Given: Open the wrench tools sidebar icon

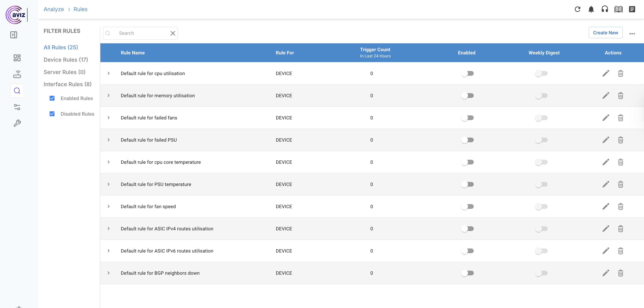Looking at the screenshot, I should coord(17,123).
